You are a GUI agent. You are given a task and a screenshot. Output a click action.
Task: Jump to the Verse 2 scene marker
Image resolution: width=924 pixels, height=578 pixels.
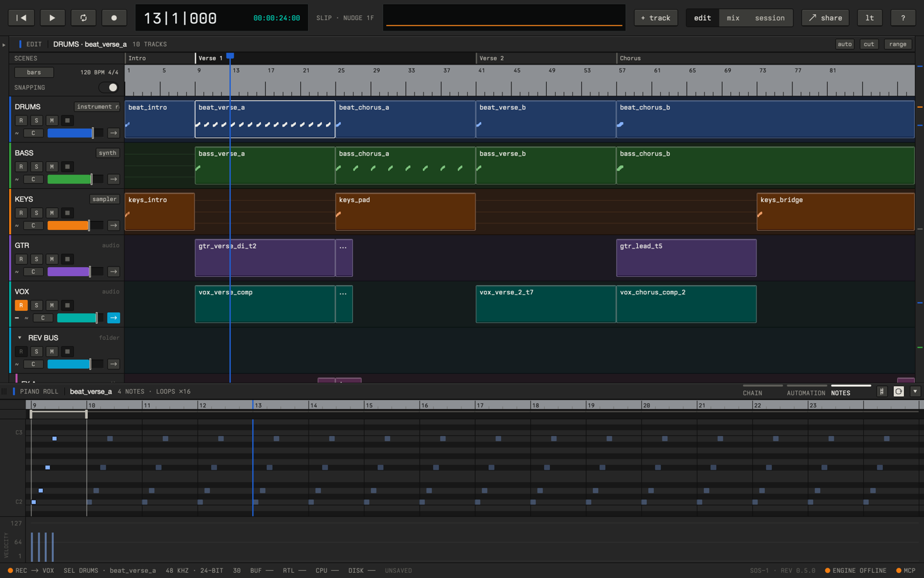coord(492,58)
